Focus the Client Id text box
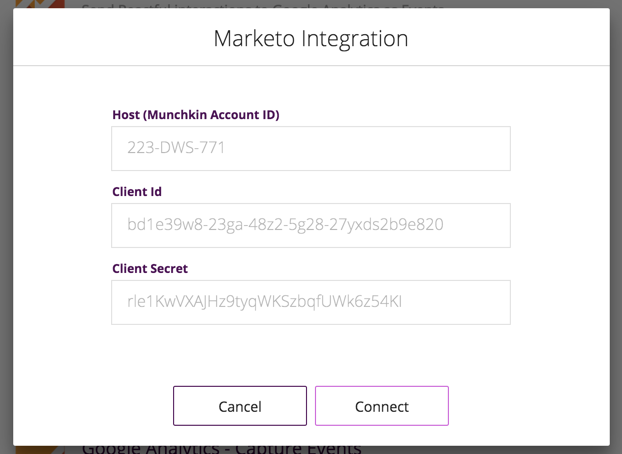Screen dimensions: 622x454 point(310,225)
